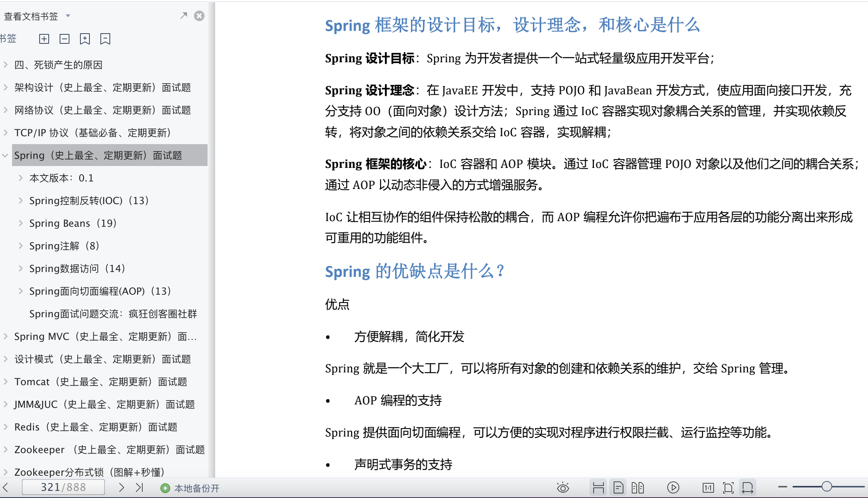The height and width of the screenshot is (498, 868).
Task: Click bullet 方便解耦，简化开发
Action: click(409, 336)
